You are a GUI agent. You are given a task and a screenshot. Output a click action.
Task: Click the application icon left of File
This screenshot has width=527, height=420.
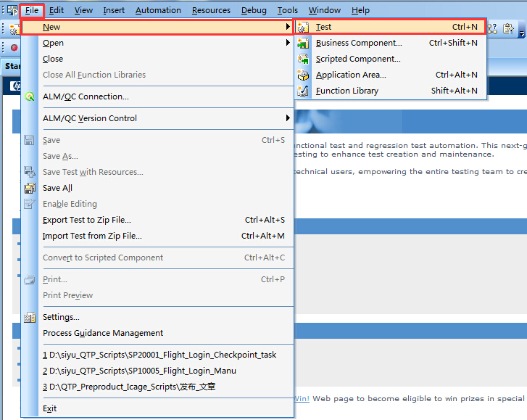pyautogui.click(x=12, y=10)
